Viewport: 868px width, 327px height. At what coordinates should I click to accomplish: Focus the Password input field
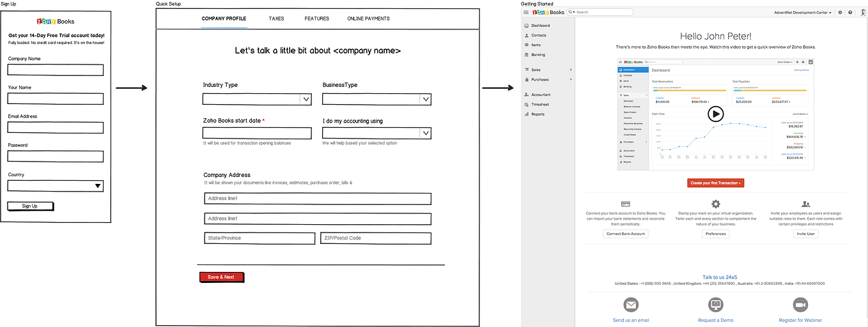tap(56, 156)
